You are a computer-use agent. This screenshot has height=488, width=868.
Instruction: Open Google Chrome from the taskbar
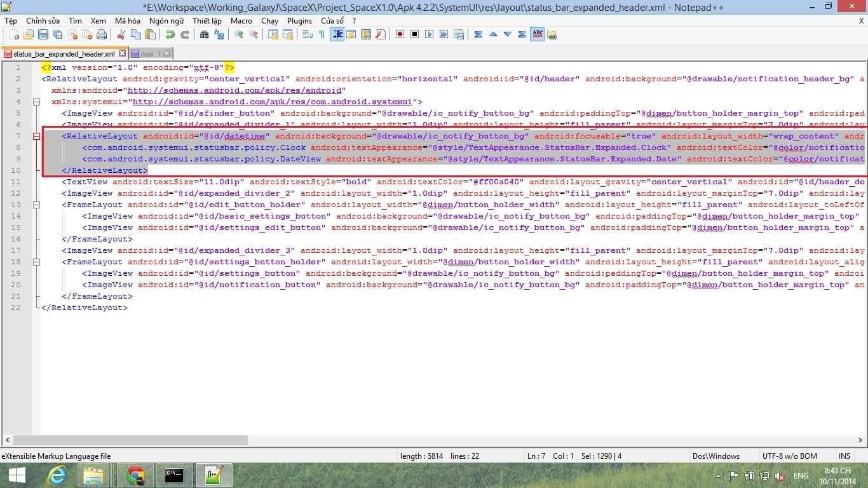tap(135, 475)
